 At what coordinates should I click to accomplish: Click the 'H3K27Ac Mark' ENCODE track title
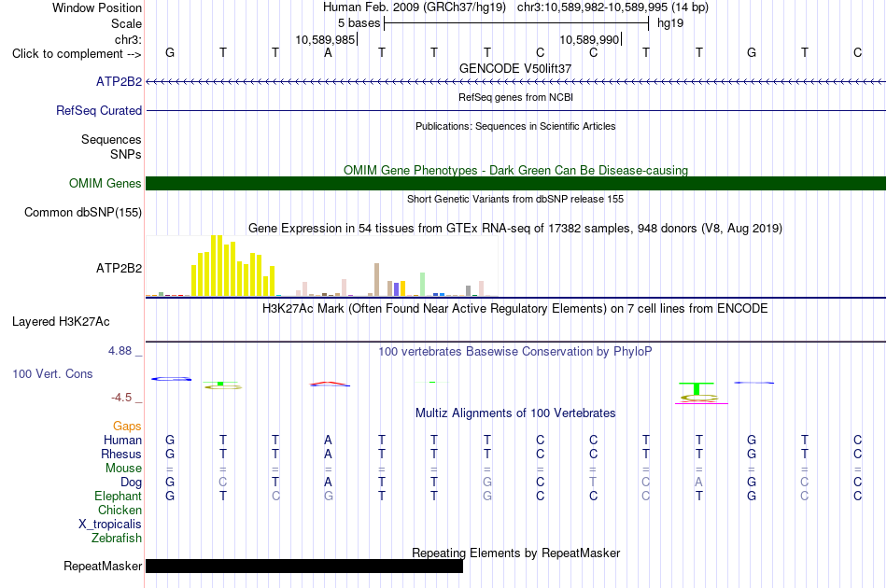[515, 309]
